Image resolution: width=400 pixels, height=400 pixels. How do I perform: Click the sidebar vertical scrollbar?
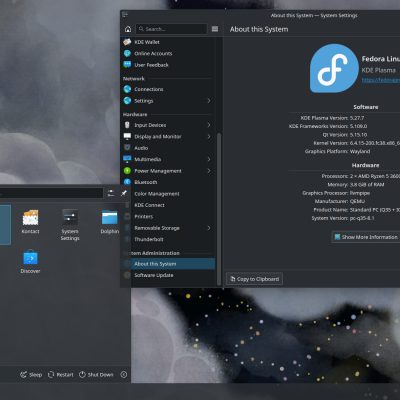219,208
